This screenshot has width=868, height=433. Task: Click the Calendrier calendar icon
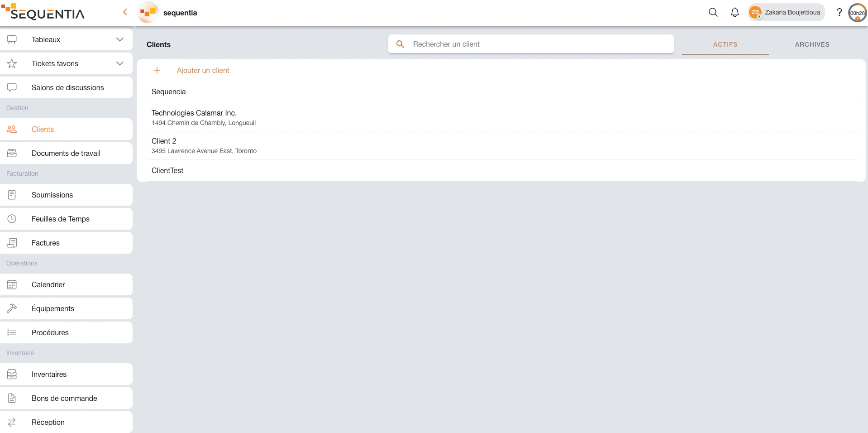12,284
